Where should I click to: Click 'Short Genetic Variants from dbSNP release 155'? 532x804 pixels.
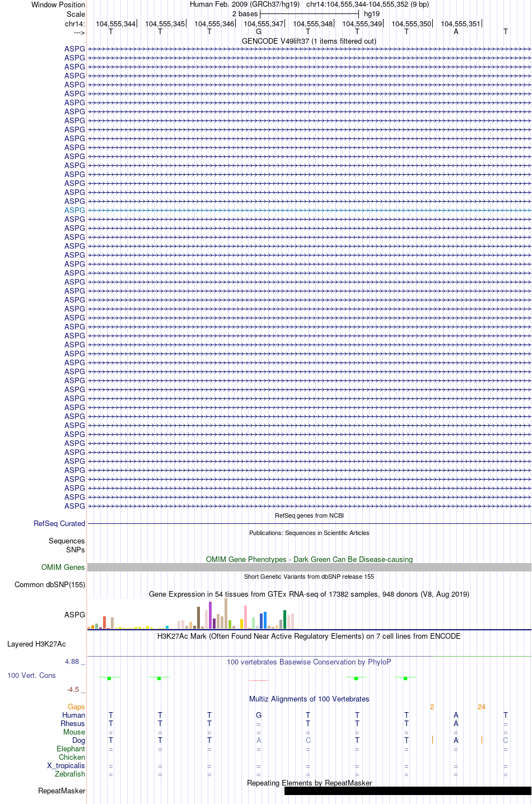tap(309, 577)
